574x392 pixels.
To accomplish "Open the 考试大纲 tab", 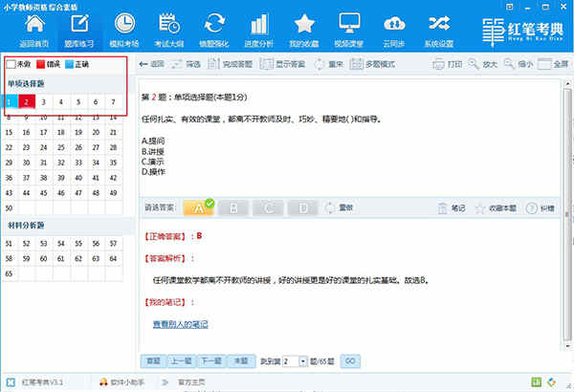I will click(x=169, y=30).
